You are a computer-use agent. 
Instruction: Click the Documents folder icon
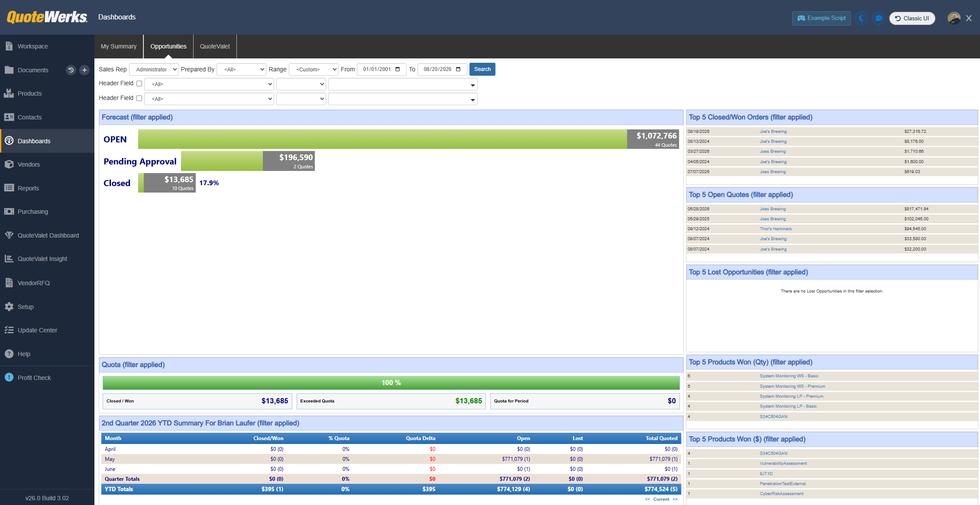click(9, 70)
